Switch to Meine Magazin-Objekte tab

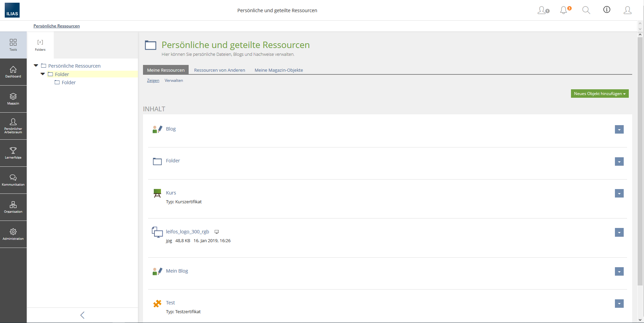tap(279, 70)
